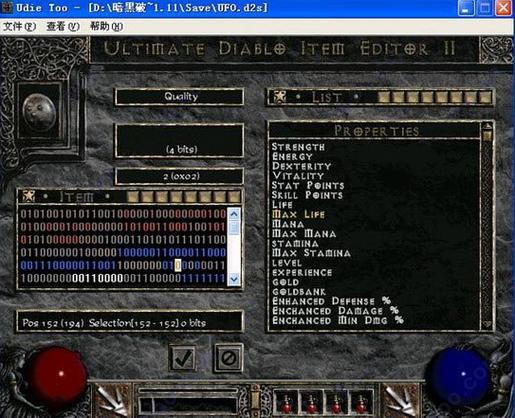Image resolution: width=515 pixels, height=418 pixels.
Task: Select Enhanced Defense % property
Action: pos(331,301)
